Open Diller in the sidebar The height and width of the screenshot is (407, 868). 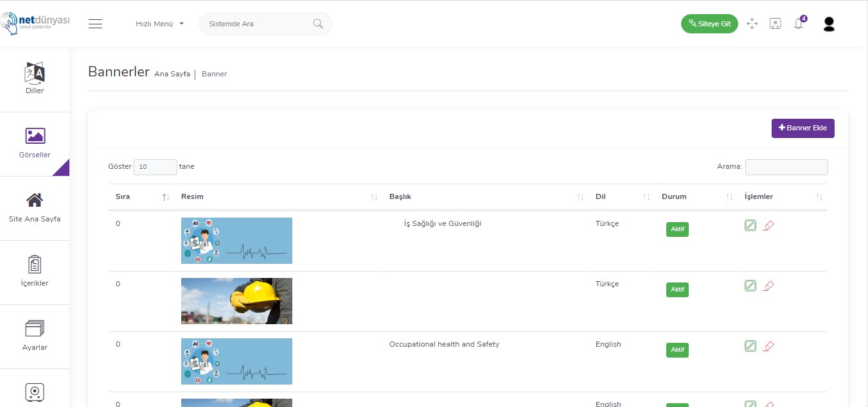pyautogui.click(x=35, y=79)
